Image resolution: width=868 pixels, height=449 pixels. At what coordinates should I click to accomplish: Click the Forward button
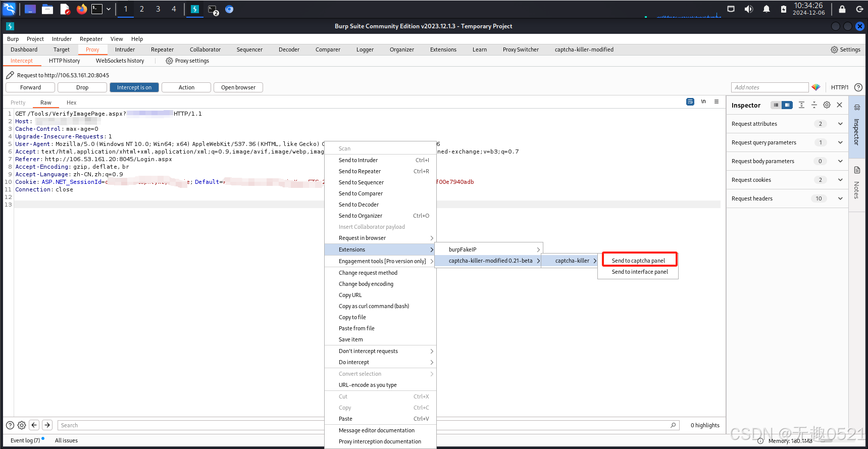click(30, 87)
